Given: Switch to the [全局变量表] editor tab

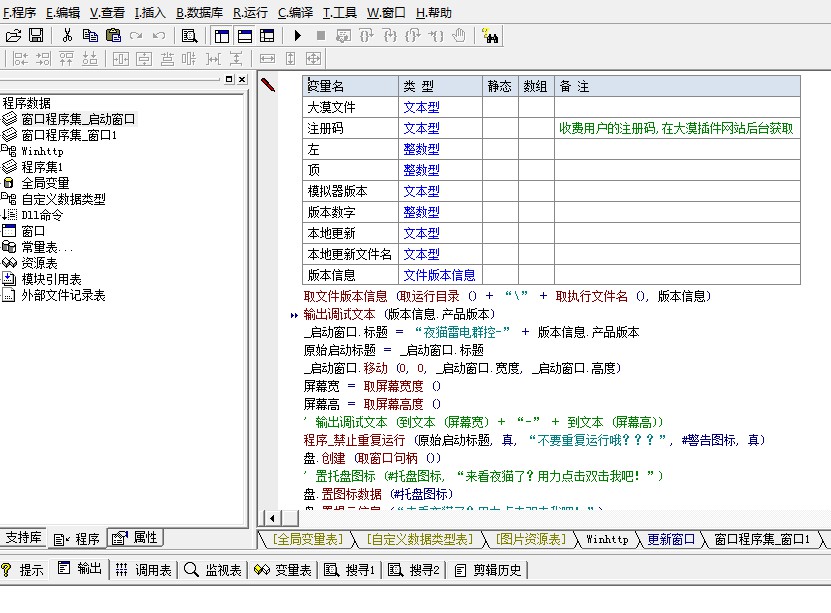Looking at the screenshot, I should (x=308, y=539).
